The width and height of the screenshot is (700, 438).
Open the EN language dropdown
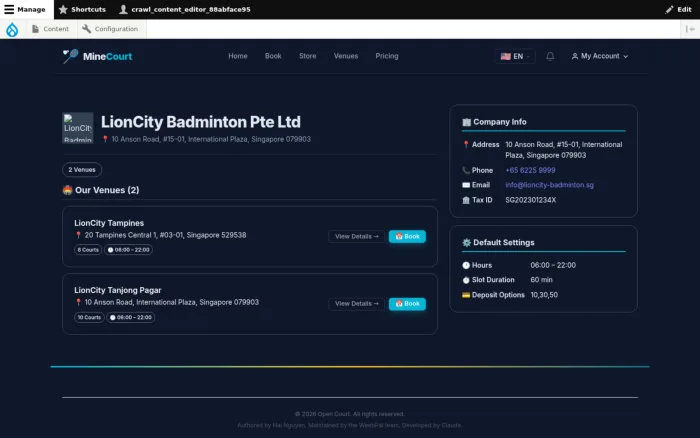(x=515, y=56)
